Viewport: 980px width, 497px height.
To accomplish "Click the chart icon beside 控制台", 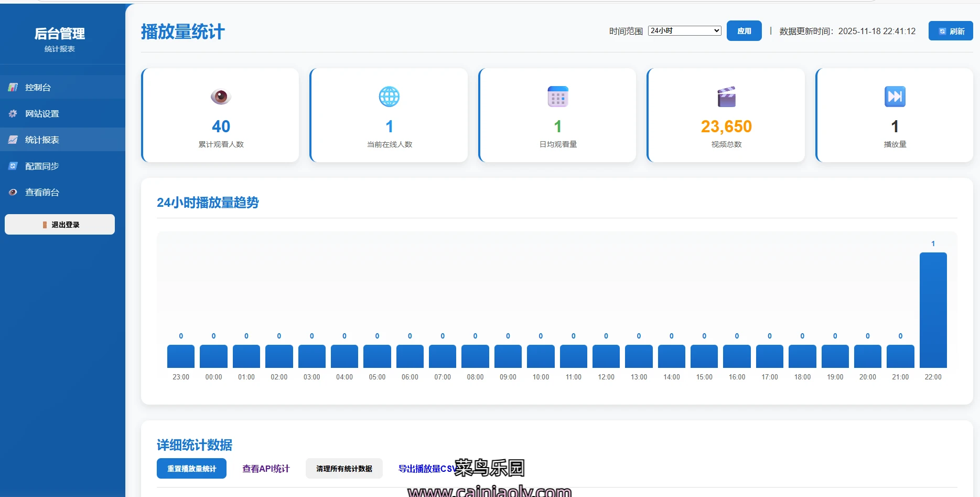I will pyautogui.click(x=13, y=87).
